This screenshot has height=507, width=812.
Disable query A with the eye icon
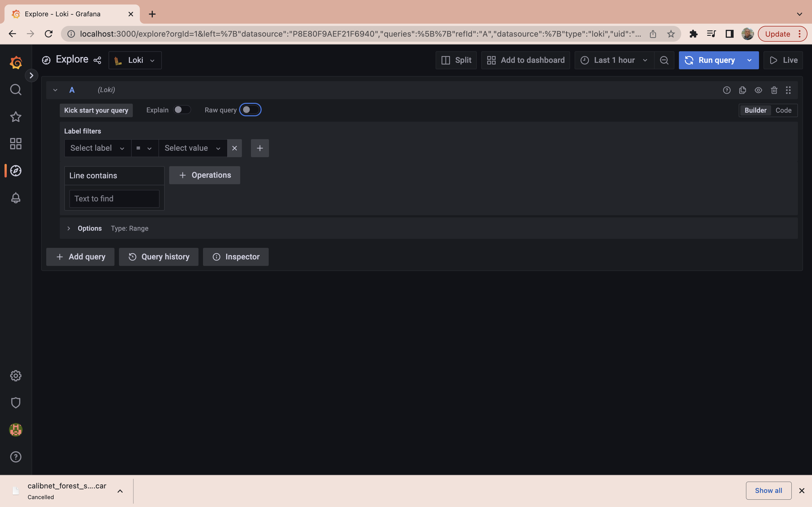point(758,90)
